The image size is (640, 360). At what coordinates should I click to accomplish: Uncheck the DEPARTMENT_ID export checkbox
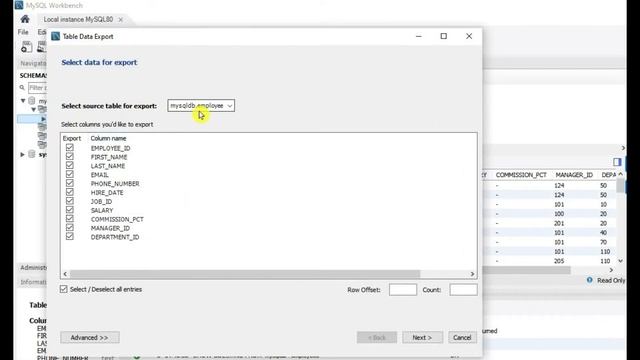point(70,237)
